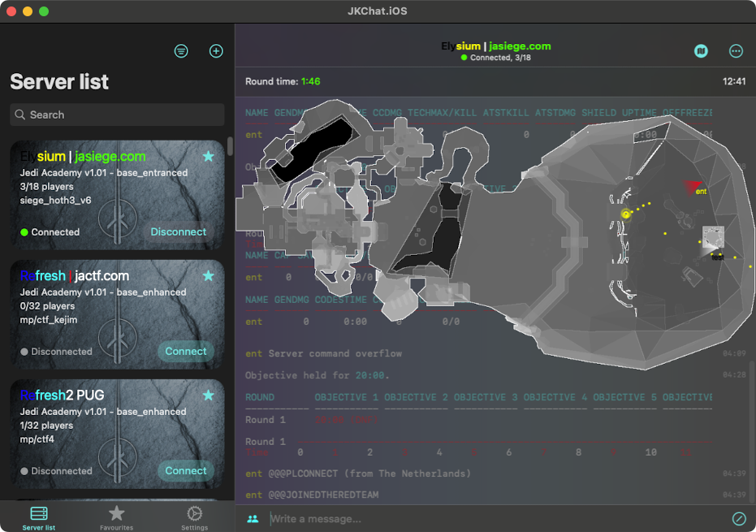Click the Disconnected status on Refresh2 PUG card

(56, 471)
